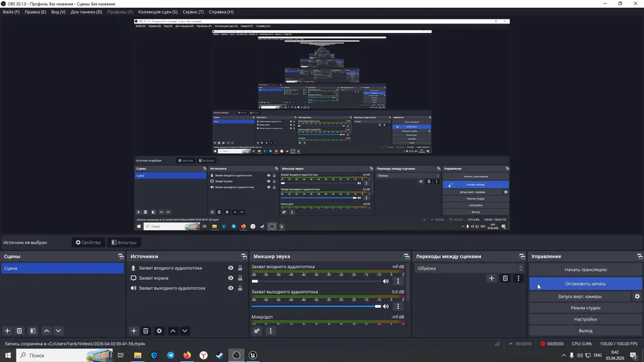
Task: Open scene filters icon in Scenes panel
Action: click(33, 331)
